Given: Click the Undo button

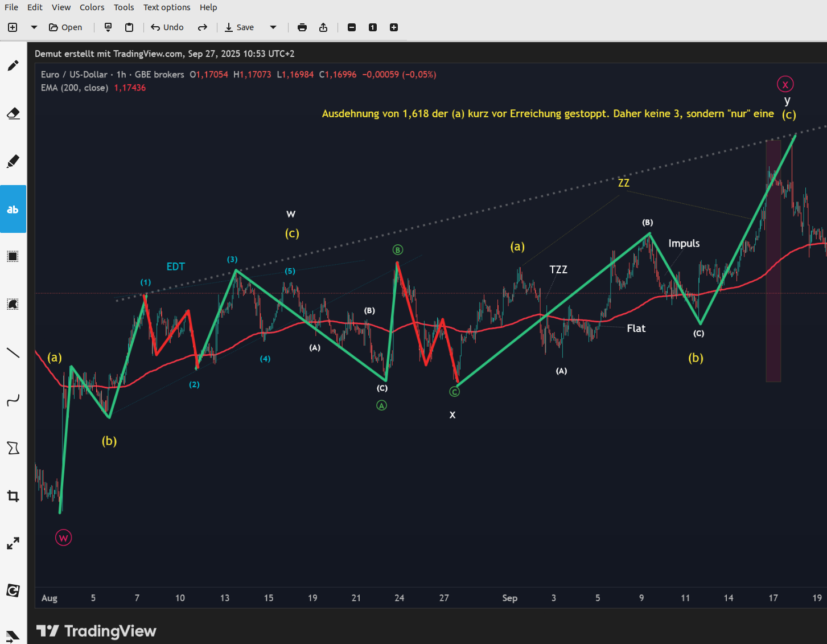Looking at the screenshot, I should [167, 27].
